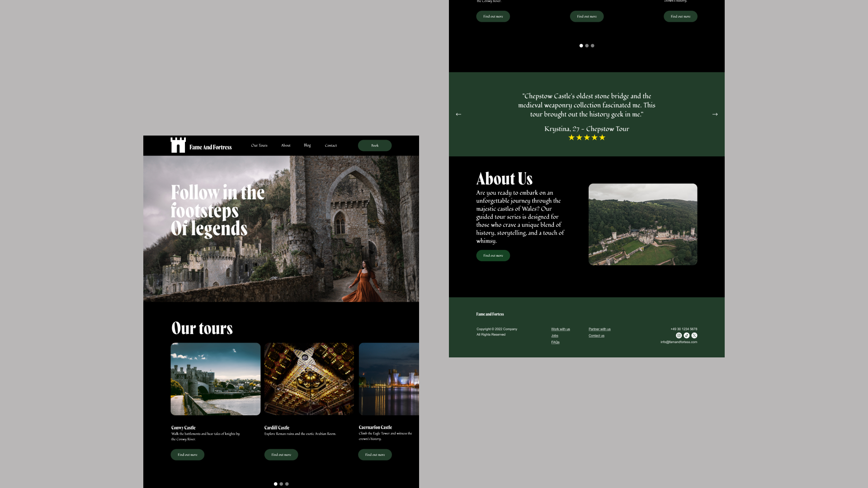Open the FAQs footer link
The width and height of the screenshot is (868, 488).
click(x=555, y=342)
